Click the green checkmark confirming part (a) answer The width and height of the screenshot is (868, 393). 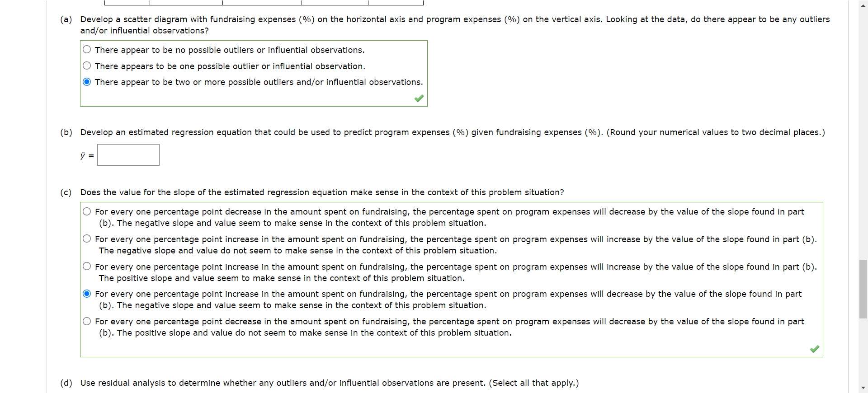(x=419, y=98)
